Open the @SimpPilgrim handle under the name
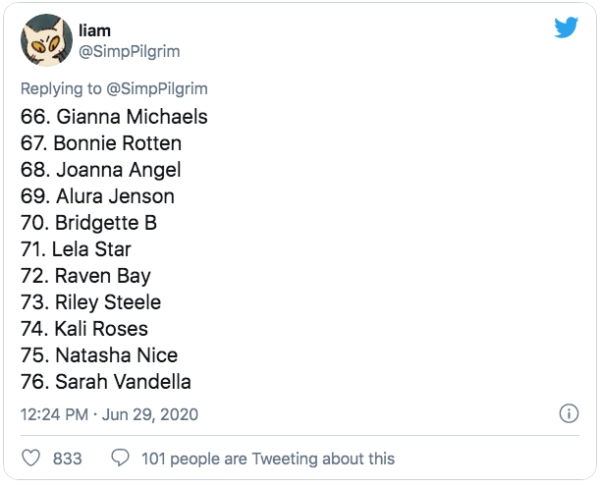This screenshot has width=600, height=486. click(x=129, y=52)
